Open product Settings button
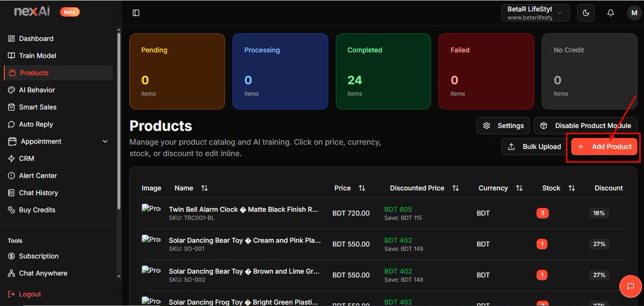The width and height of the screenshot is (644, 306). (503, 126)
